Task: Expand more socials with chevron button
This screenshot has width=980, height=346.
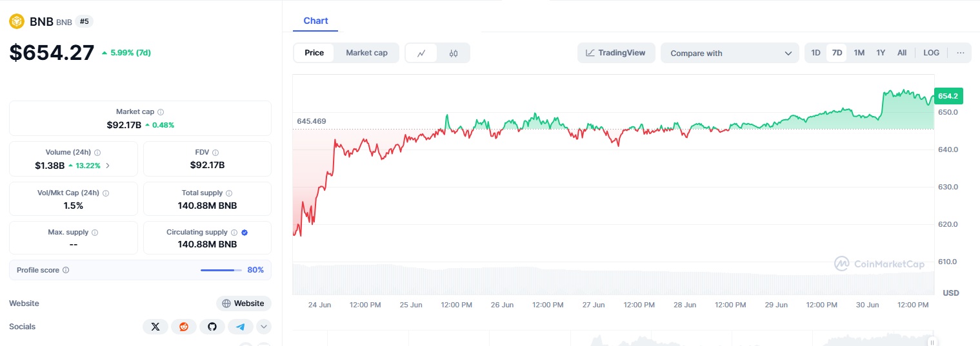Action: tap(263, 327)
